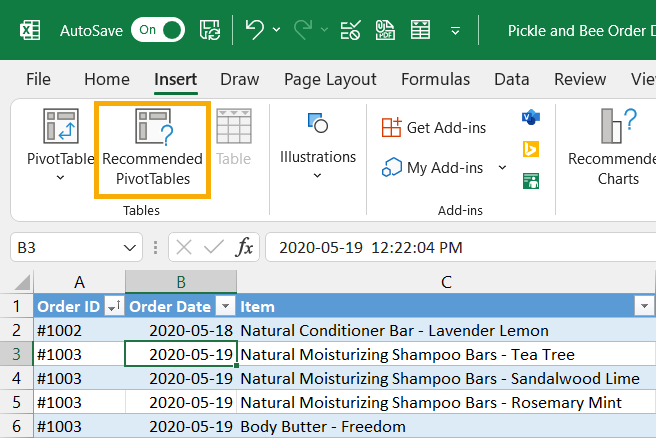Image resolution: width=656 pixels, height=438 pixels.
Task: Expand the My Add-ins dropdown arrow
Action: pos(502,167)
